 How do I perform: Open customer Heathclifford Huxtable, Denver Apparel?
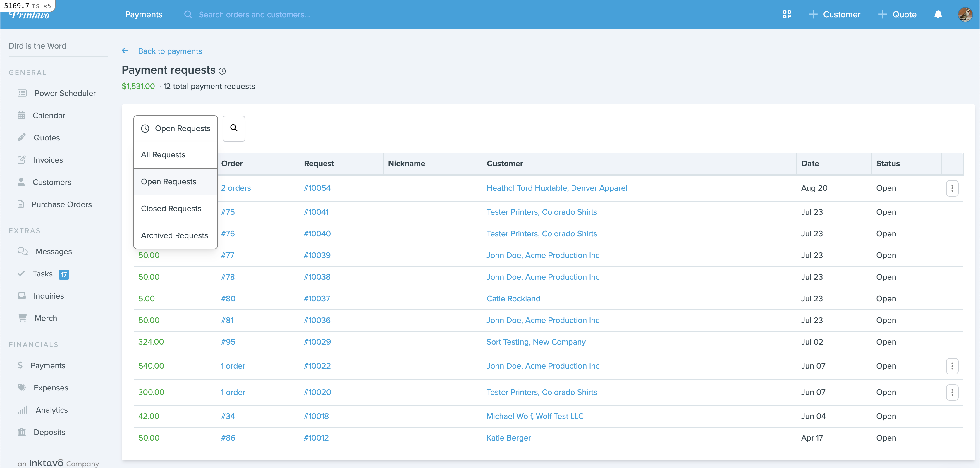557,188
